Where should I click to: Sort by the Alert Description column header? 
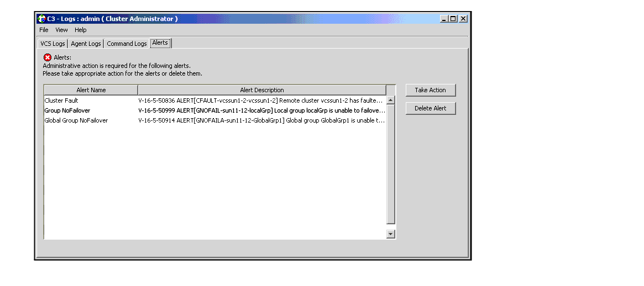261,90
